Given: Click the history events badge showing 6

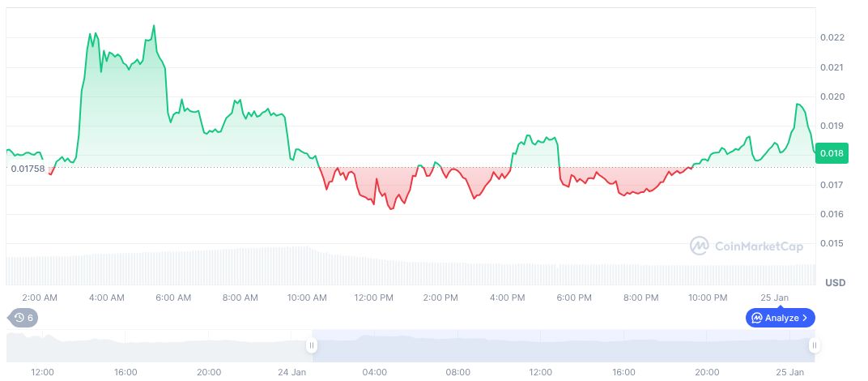Looking at the screenshot, I should pyautogui.click(x=23, y=318).
